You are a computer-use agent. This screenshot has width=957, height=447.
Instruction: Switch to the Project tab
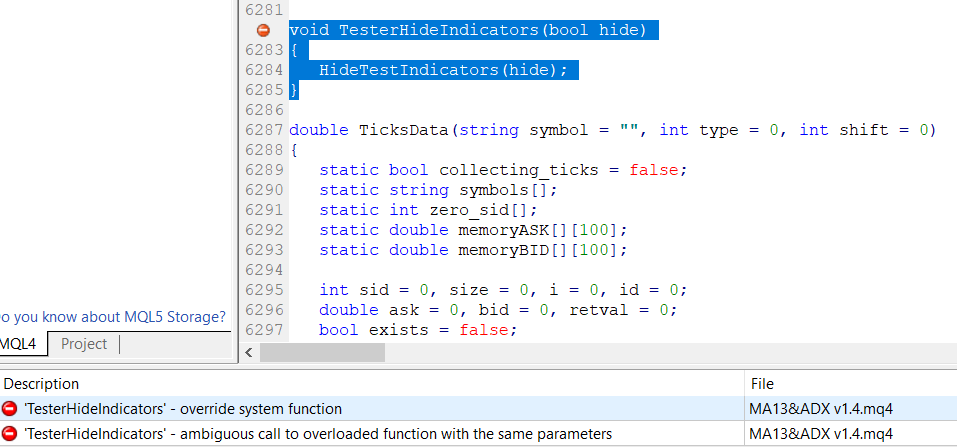(84, 344)
